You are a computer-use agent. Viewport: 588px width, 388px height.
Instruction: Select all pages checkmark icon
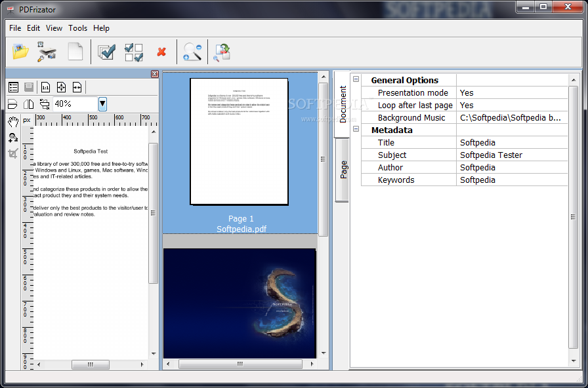[106, 52]
